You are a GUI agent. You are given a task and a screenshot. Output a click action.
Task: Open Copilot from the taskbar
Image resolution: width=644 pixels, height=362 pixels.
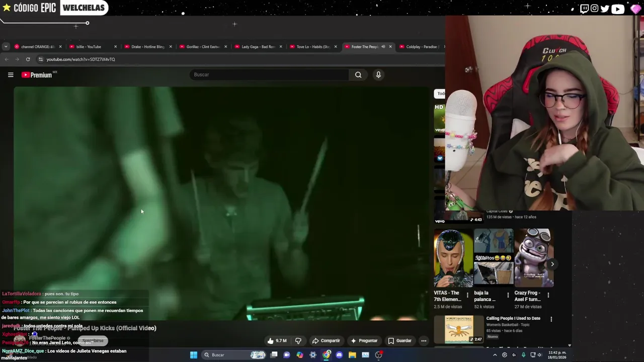click(x=300, y=355)
